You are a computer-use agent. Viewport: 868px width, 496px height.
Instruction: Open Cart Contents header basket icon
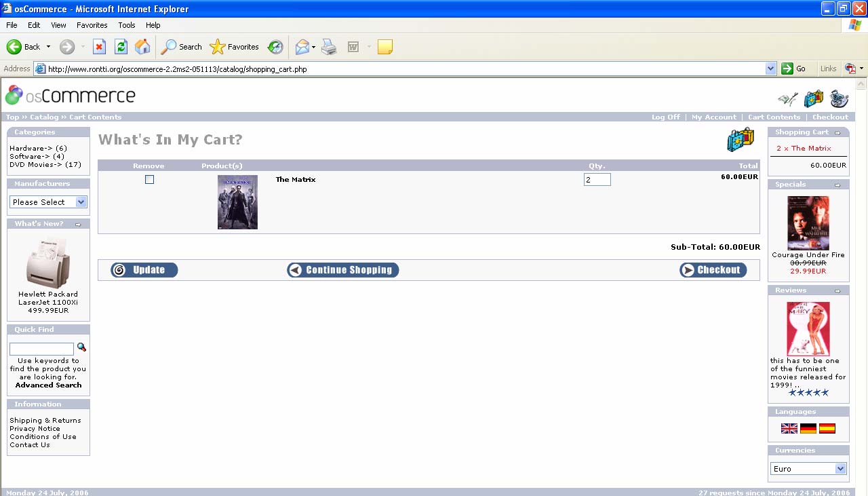[814, 99]
